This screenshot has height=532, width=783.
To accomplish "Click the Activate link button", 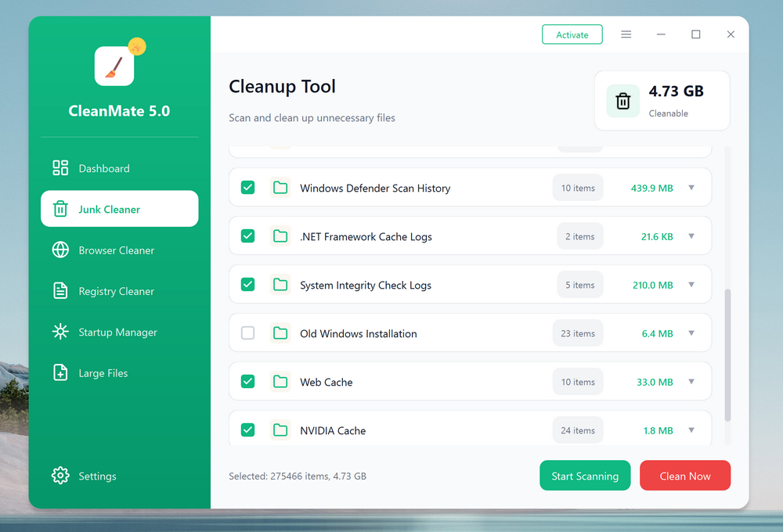I will click(572, 34).
